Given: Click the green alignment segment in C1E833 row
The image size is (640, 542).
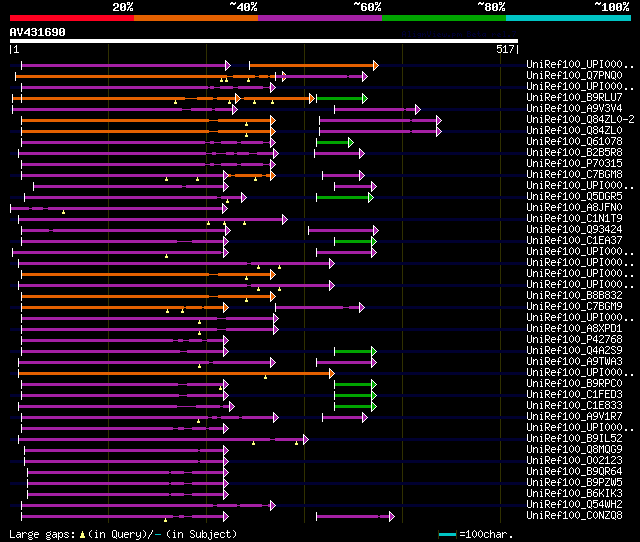Looking at the screenshot, I should tap(355, 407).
